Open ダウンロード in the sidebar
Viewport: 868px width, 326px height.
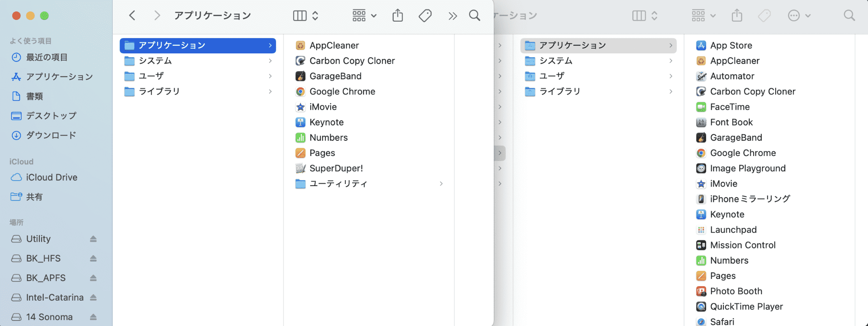(x=44, y=135)
